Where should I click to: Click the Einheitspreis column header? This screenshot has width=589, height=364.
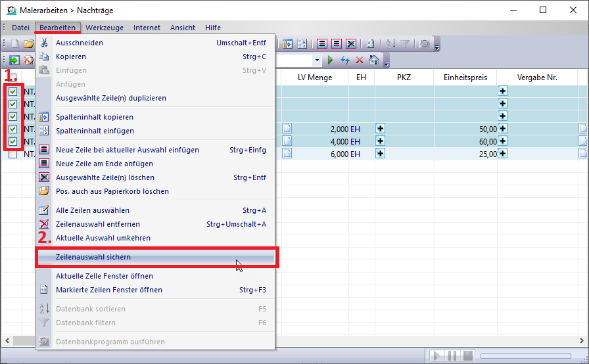(465, 78)
